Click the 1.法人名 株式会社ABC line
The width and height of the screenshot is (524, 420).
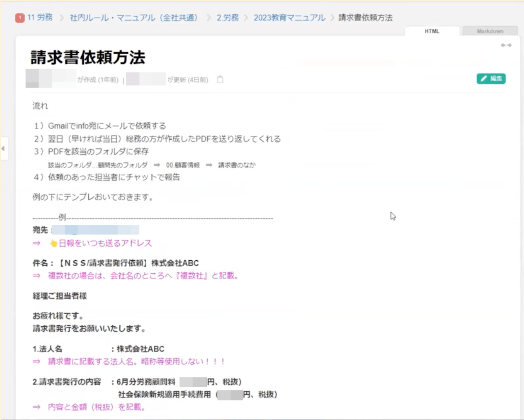(x=99, y=349)
